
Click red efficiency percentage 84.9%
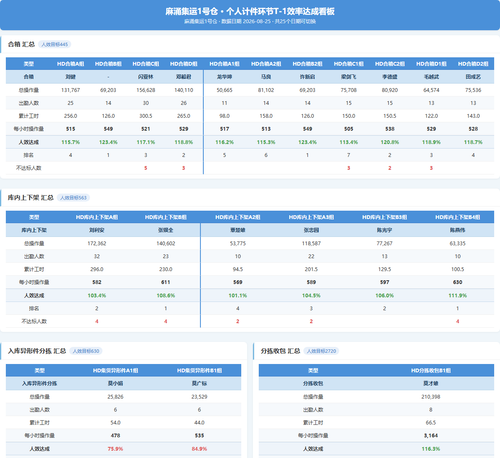(199, 449)
